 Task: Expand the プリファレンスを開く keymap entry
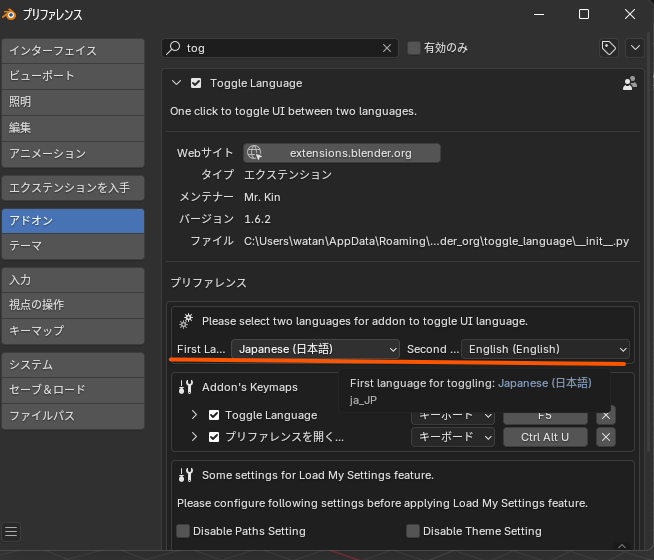[x=194, y=437]
